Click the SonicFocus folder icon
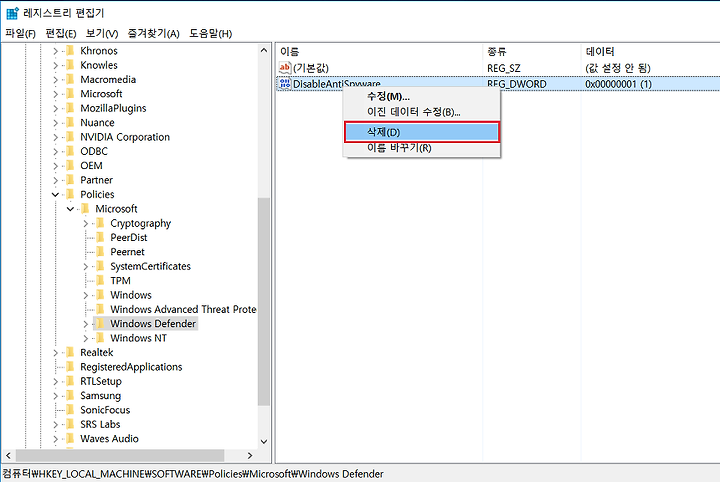The image size is (720, 482). (70, 410)
